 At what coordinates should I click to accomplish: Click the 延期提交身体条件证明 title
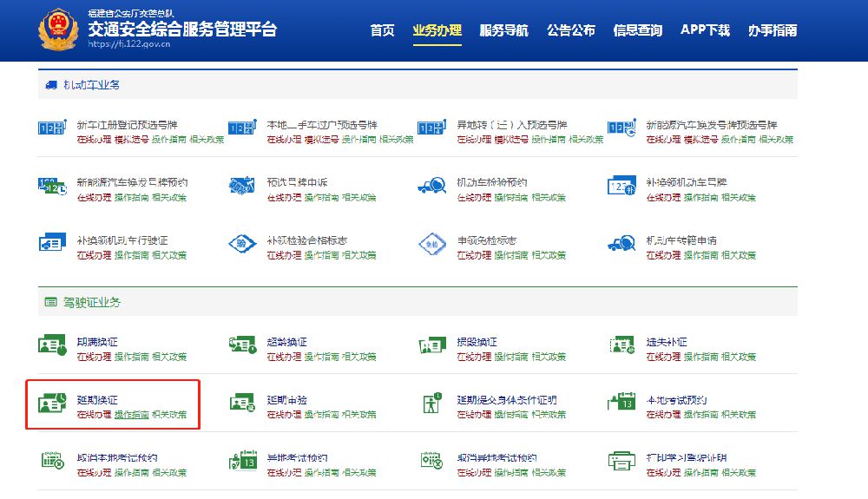(x=507, y=400)
